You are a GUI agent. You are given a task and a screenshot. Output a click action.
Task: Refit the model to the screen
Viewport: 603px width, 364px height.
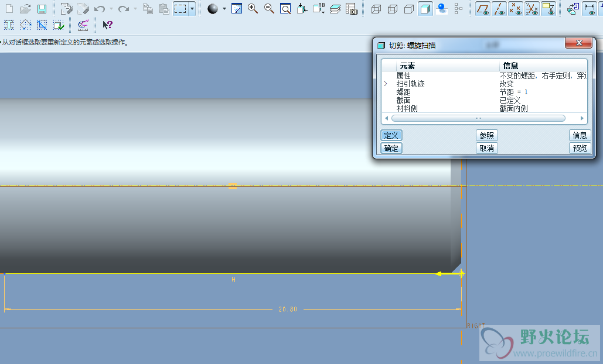click(x=285, y=8)
